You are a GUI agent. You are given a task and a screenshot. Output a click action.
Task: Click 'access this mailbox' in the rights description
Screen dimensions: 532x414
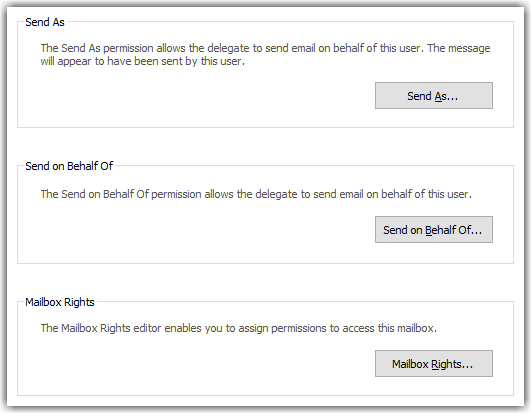[x=390, y=328]
